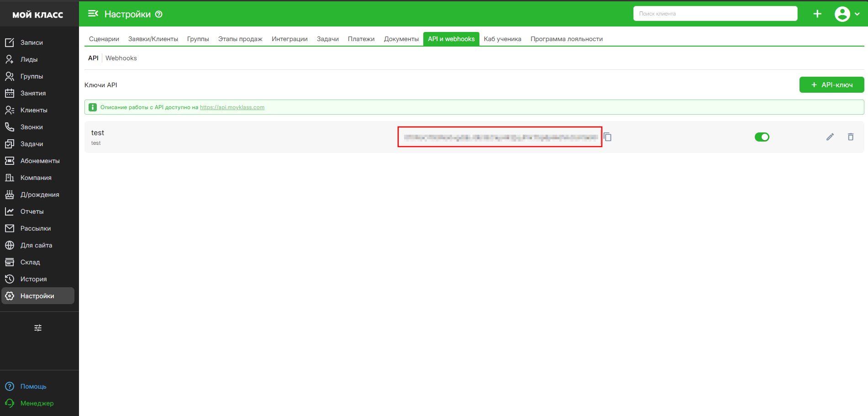Go to Лиды section
Image resolution: width=868 pixels, height=416 pixels.
click(37, 59)
